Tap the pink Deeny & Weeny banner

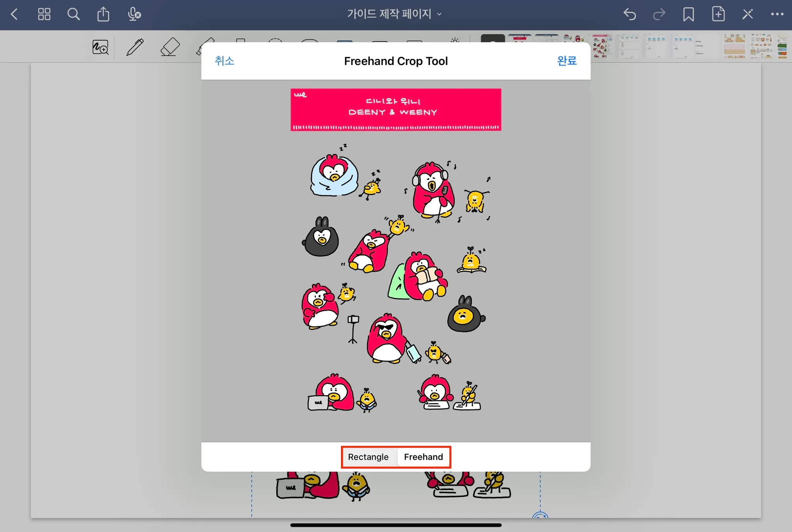point(396,110)
